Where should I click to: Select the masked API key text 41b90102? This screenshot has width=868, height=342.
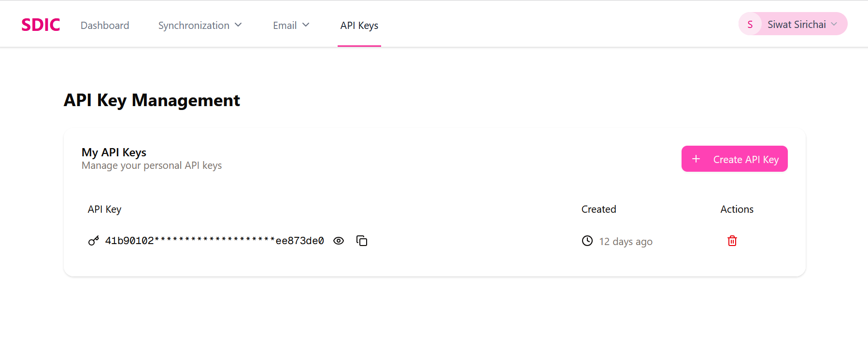[214, 241]
